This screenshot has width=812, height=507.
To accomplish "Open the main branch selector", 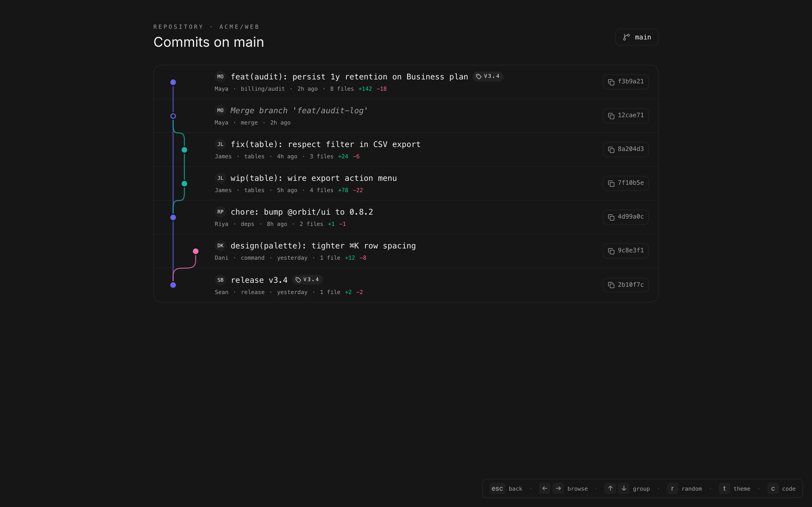I will (x=637, y=37).
